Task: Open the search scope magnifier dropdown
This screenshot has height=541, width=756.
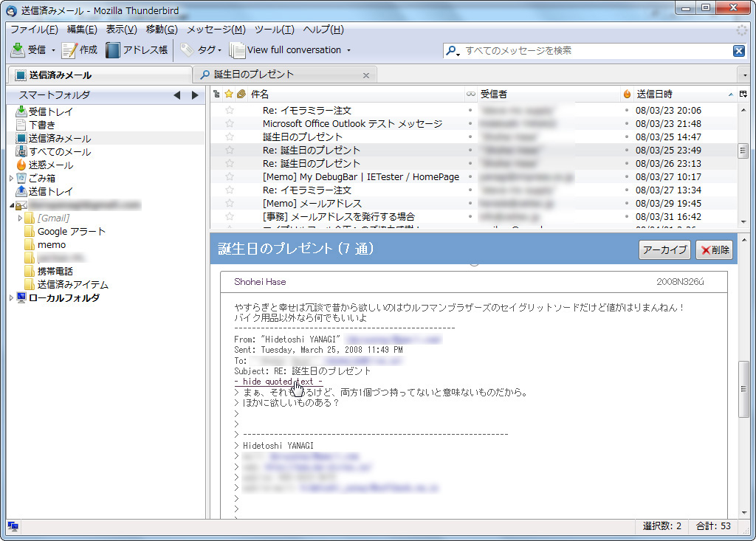Action: coord(453,51)
